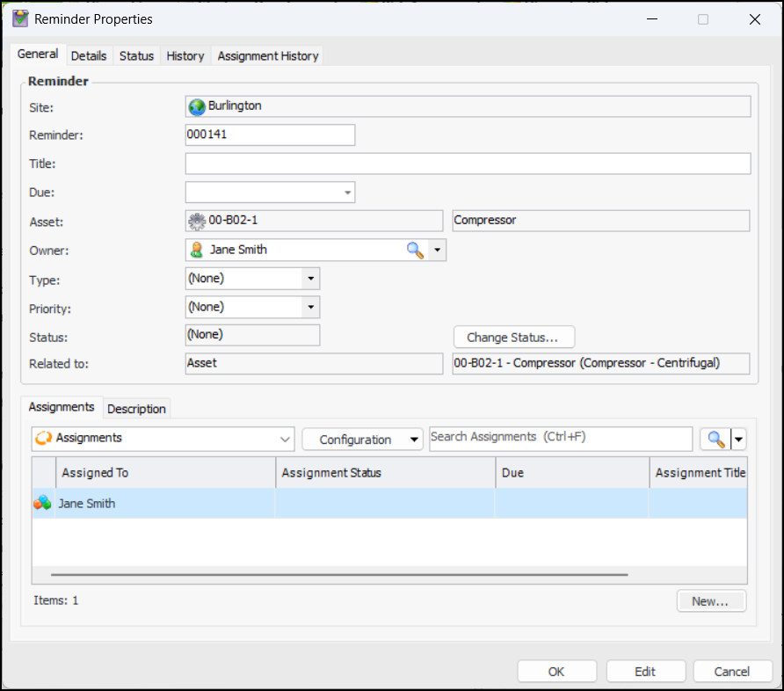Click the horizontal scrollbar in assignments grid
The width and height of the screenshot is (784, 691).
point(339,575)
